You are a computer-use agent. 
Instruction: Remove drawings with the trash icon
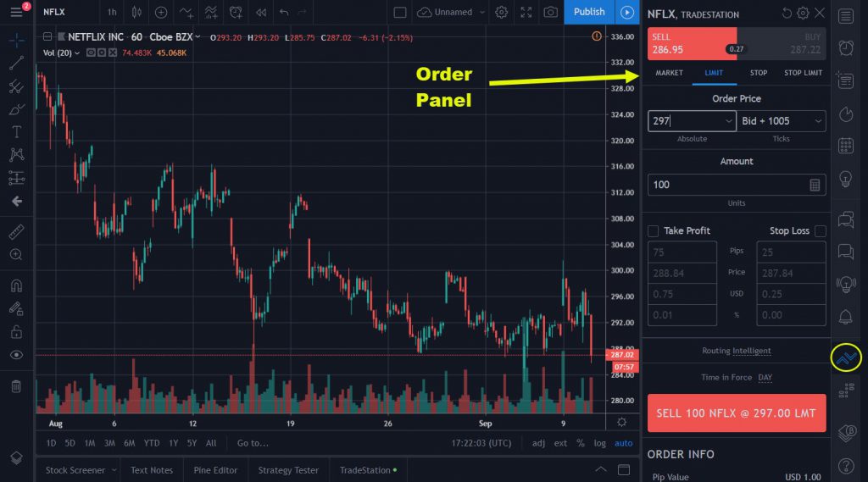16,386
